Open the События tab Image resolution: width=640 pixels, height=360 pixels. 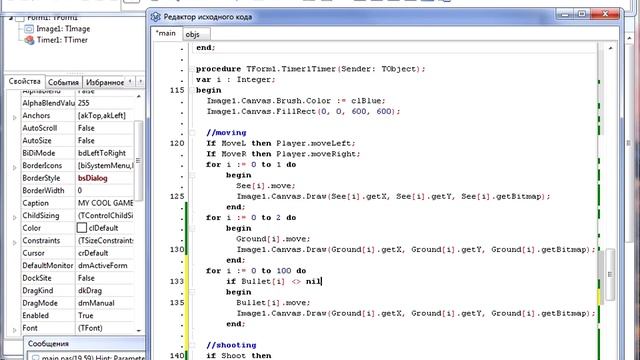click(63, 82)
